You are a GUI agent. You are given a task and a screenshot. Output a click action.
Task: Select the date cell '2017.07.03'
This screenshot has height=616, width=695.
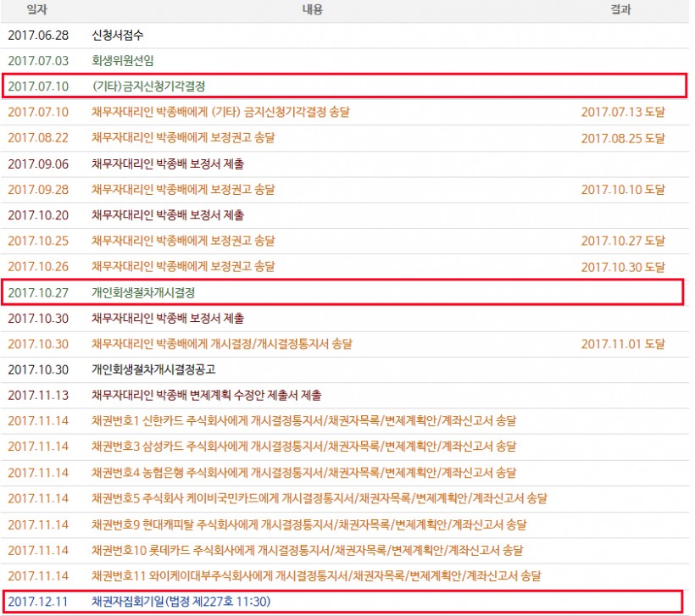point(38,61)
